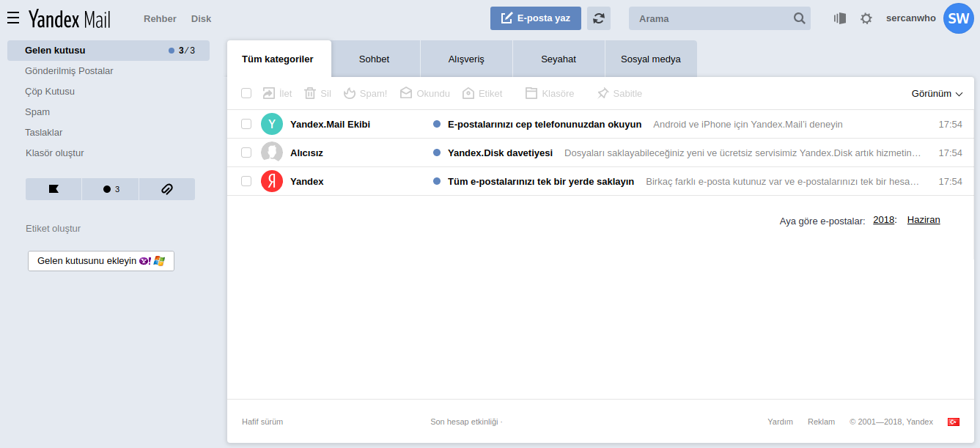980x448 pixels.
Task: Switch to Alışveriş tab
Action: [466, 59]
